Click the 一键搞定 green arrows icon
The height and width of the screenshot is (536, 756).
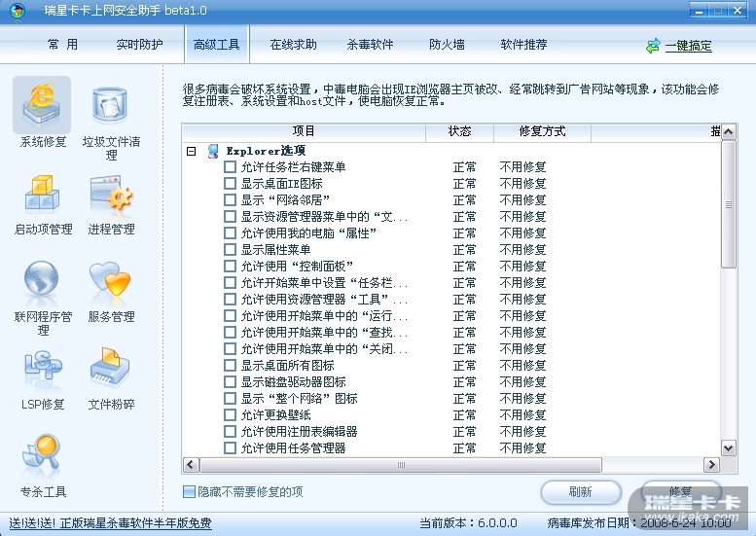tap(653, 47)
